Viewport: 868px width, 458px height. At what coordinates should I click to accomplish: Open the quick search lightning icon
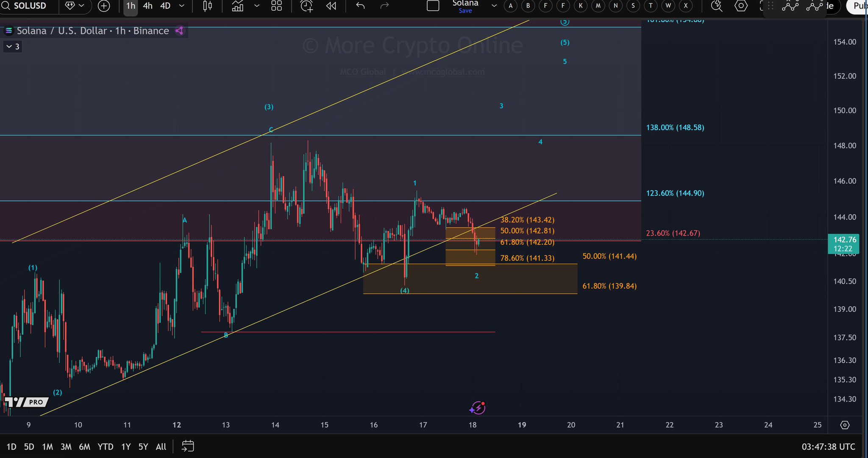tap(716, 6)
